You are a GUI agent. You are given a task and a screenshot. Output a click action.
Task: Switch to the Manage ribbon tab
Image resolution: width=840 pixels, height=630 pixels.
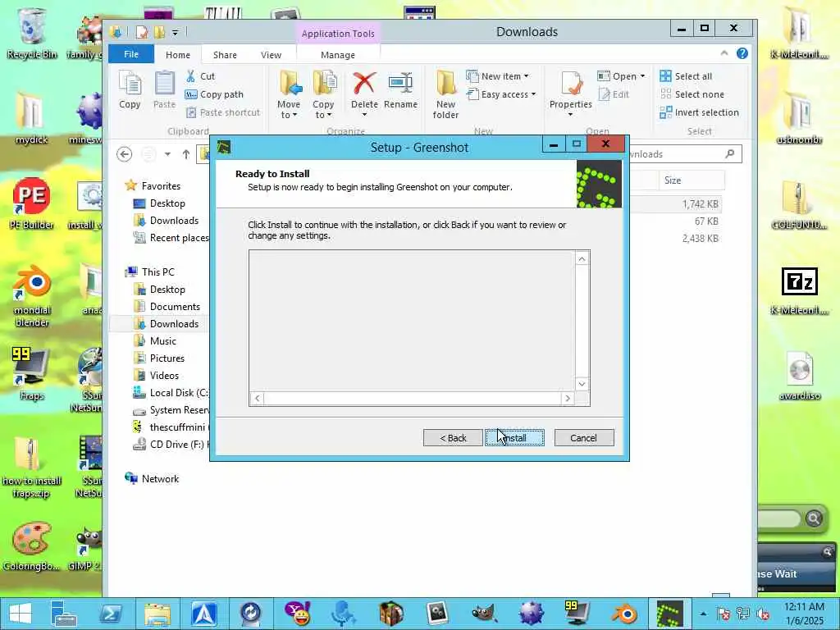point(338,55)
